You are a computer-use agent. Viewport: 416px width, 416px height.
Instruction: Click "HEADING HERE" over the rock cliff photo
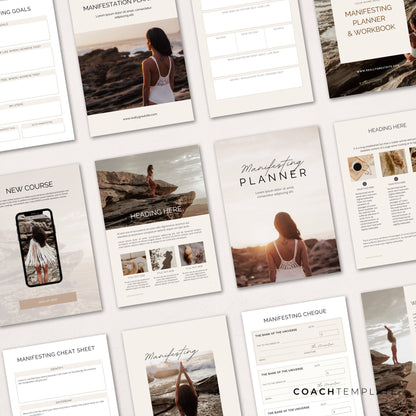coord(156,212)
